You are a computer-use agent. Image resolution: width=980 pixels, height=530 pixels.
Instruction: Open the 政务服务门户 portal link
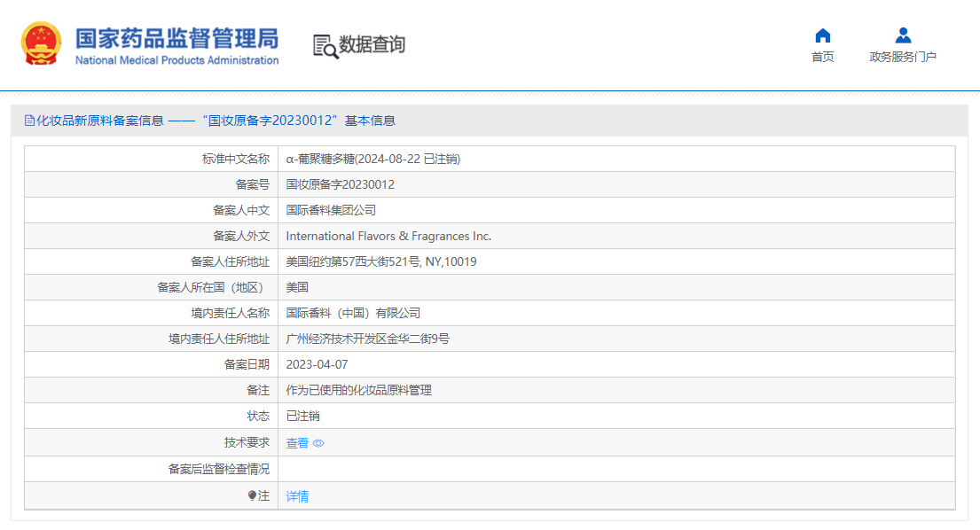[x=903, y=55]
